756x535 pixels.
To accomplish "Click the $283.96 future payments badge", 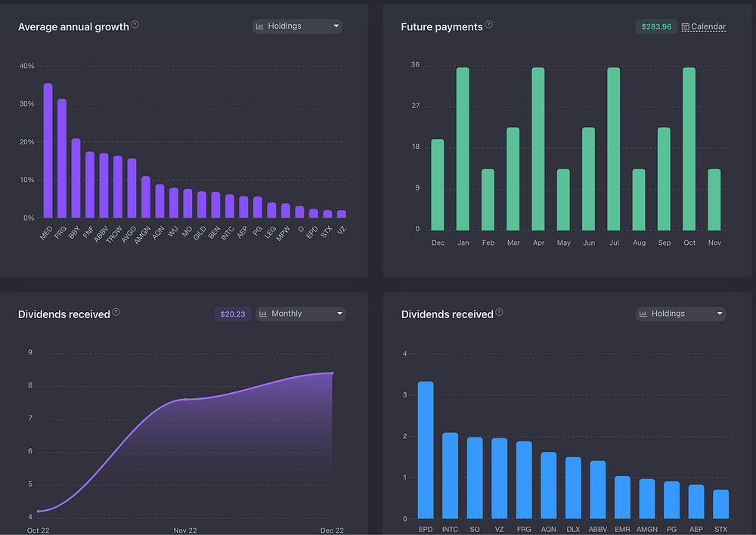I will click(655, 26).
